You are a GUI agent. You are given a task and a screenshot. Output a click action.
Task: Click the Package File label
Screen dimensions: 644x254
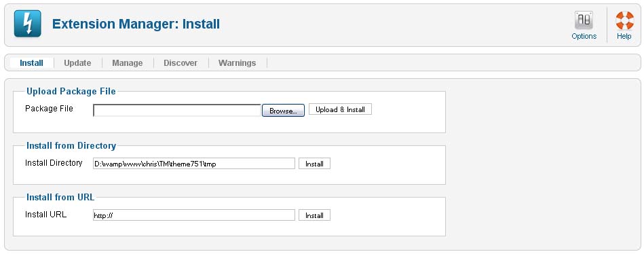pos(49,109)
